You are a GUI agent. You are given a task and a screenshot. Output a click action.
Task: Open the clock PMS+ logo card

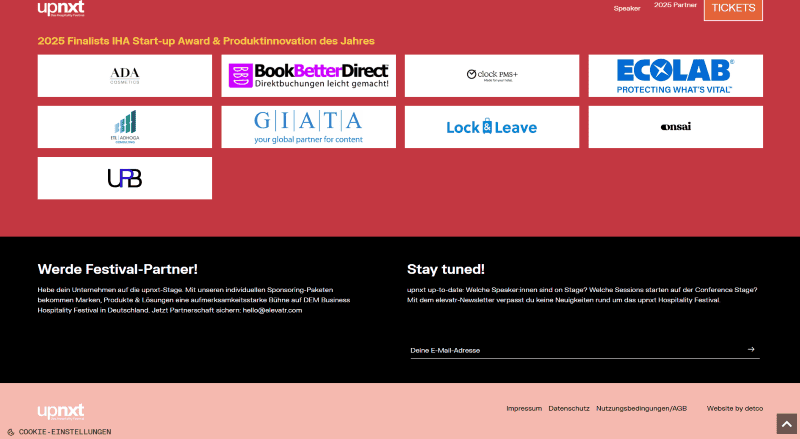(492, 76)
